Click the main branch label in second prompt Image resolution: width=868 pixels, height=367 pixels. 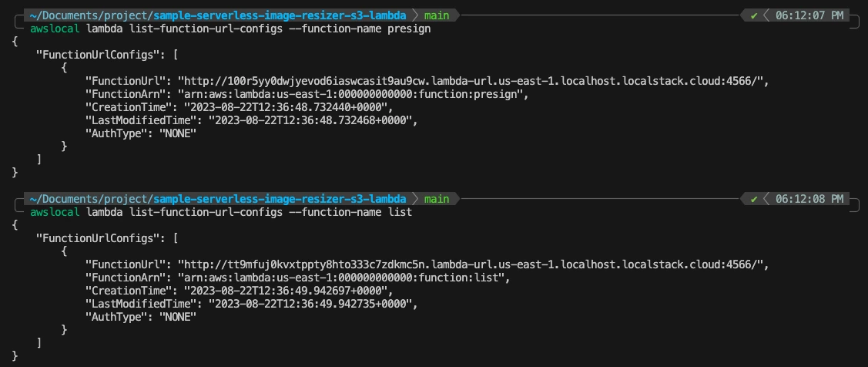click(x=436, y=199)
